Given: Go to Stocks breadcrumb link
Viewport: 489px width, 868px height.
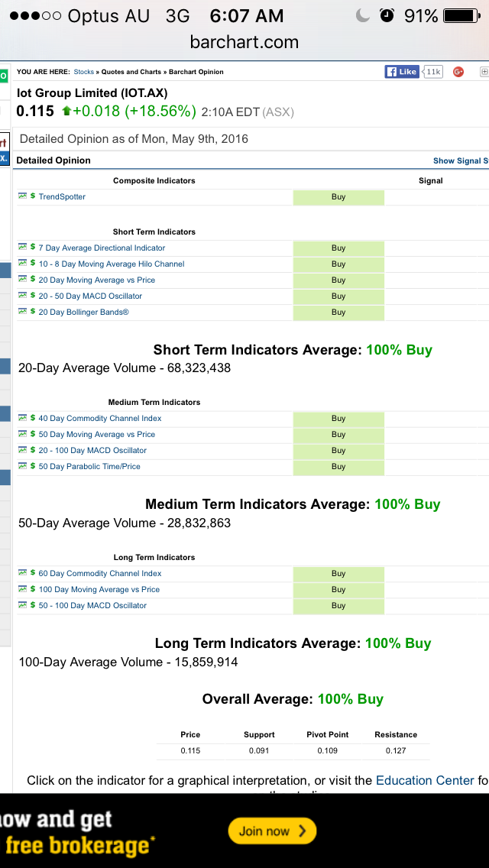Looking at the screenshot, I should click(x=83, y=71).
